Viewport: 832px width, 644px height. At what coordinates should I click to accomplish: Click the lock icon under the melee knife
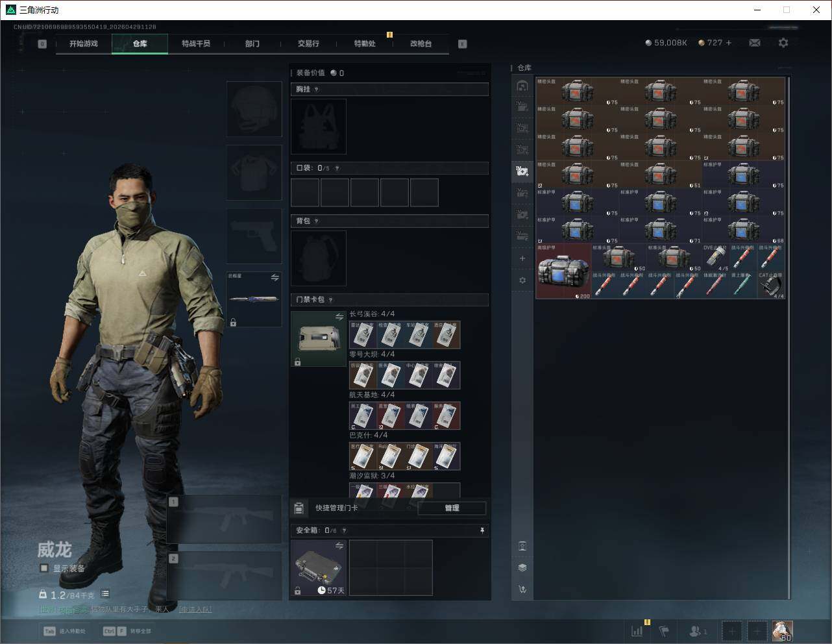(233, 322)
